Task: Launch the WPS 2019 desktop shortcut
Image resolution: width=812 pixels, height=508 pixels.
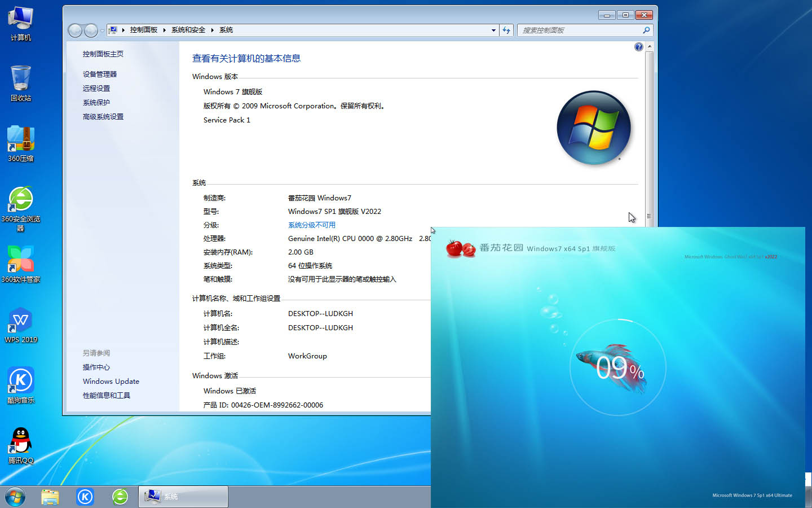Action: [x=21, y=325]
